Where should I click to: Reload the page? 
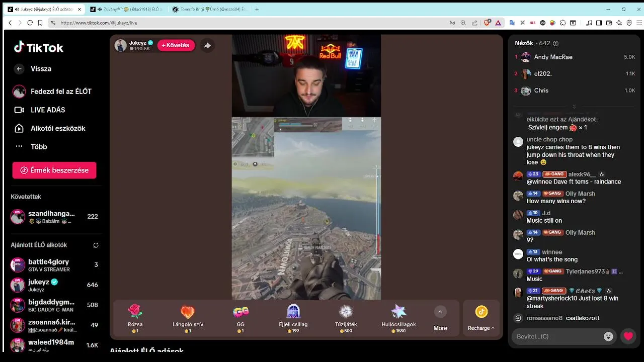point(30,23)
